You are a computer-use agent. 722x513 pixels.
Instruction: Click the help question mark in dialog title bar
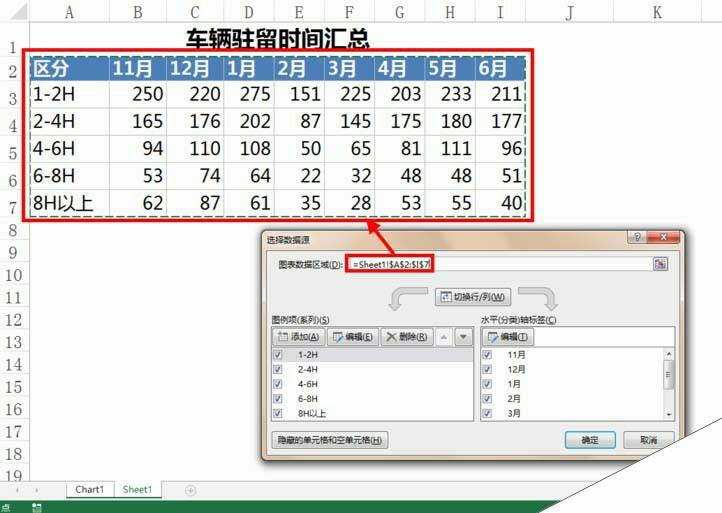[637, 237]
